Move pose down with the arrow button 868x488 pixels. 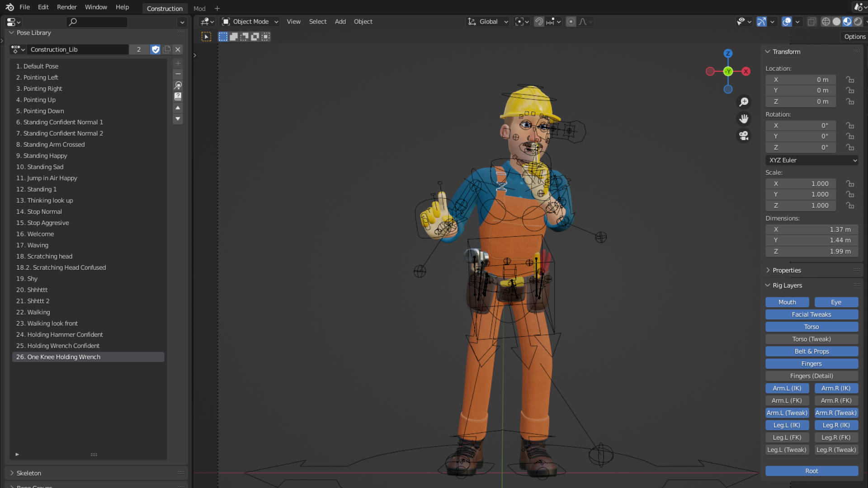[x=178, y=119]
